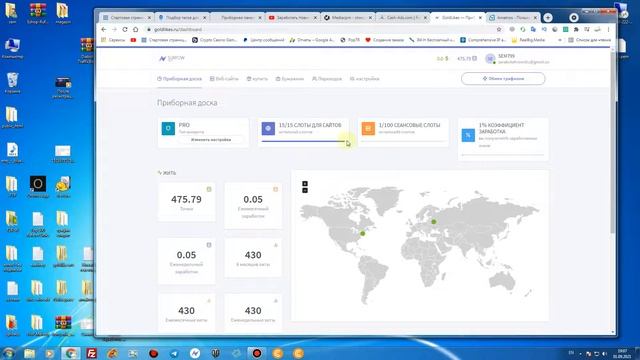Click the 475.79 points card
This screenshot has height=360, width=640.
point(187,202)
